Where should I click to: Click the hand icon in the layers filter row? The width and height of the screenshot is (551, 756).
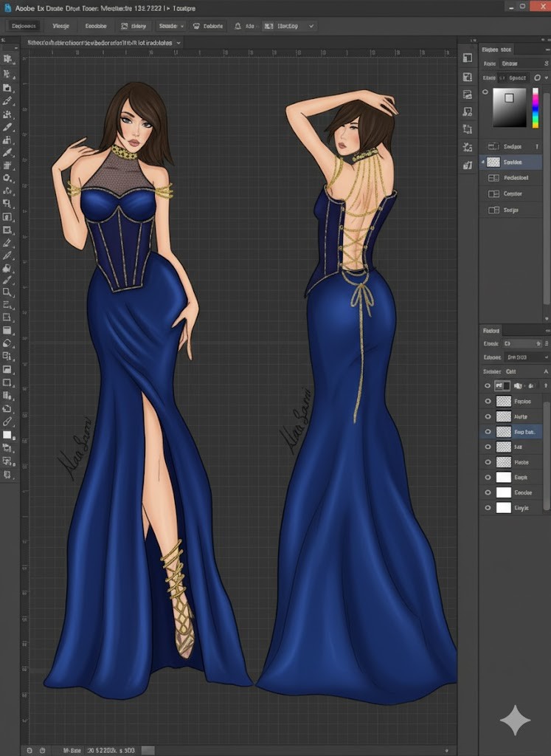coord(519,386)
